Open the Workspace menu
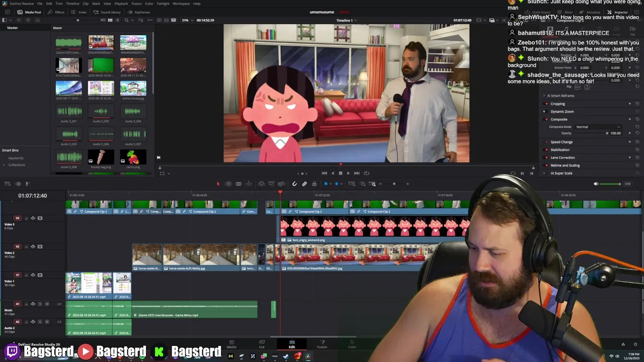This screenshot has width=644, height=362. [x=181, y=4]
